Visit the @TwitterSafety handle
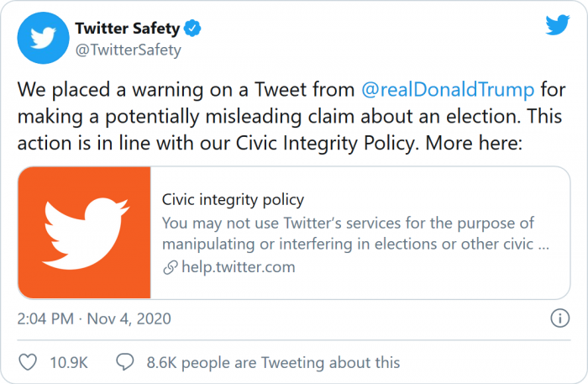The image size is (588, 384). [x=129, y=50]
